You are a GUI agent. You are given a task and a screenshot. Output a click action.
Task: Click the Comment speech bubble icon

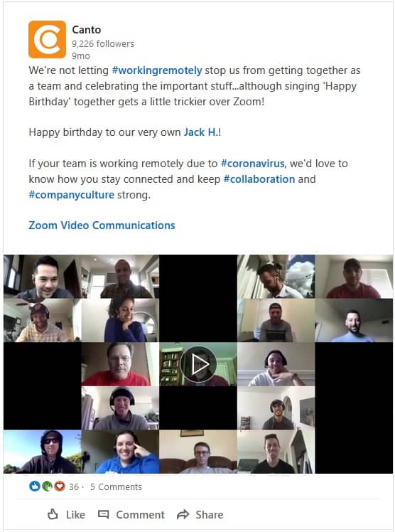pos(103,514)
